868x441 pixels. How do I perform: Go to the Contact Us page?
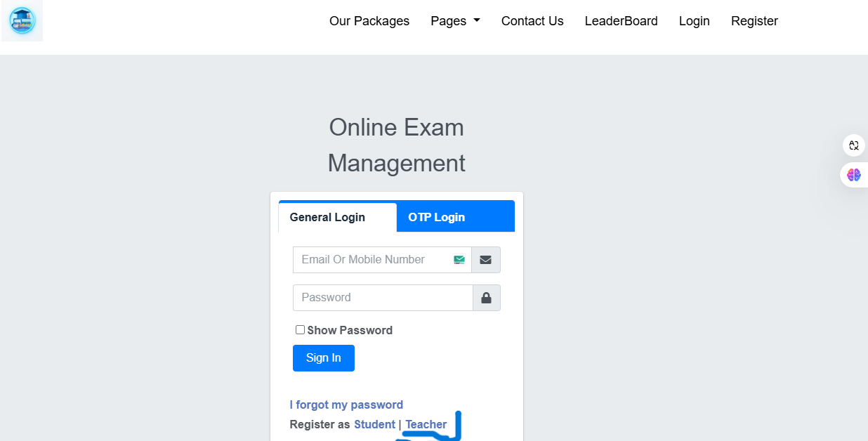[532, 21]
